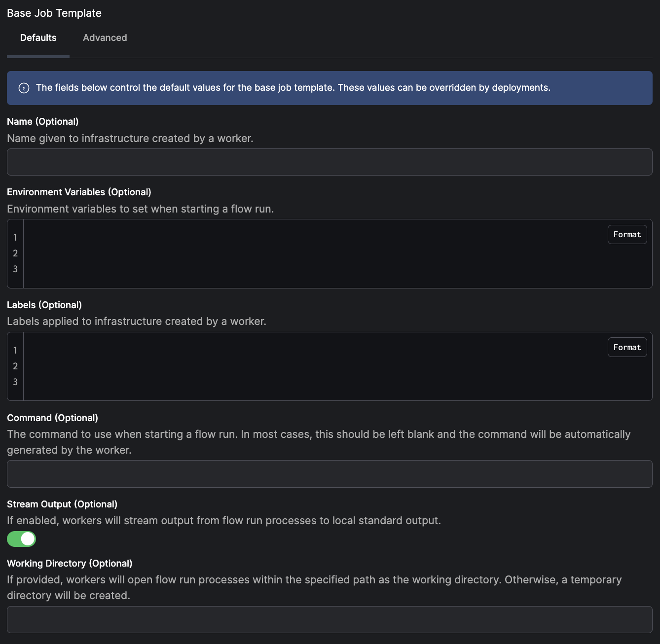Format the Labels JSON

click(627, 347)
